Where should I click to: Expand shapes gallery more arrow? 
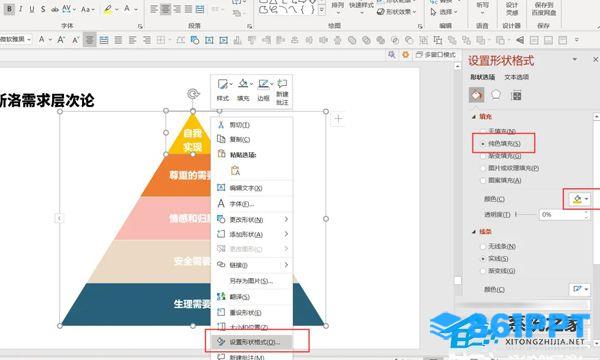(x=322, y=10)
